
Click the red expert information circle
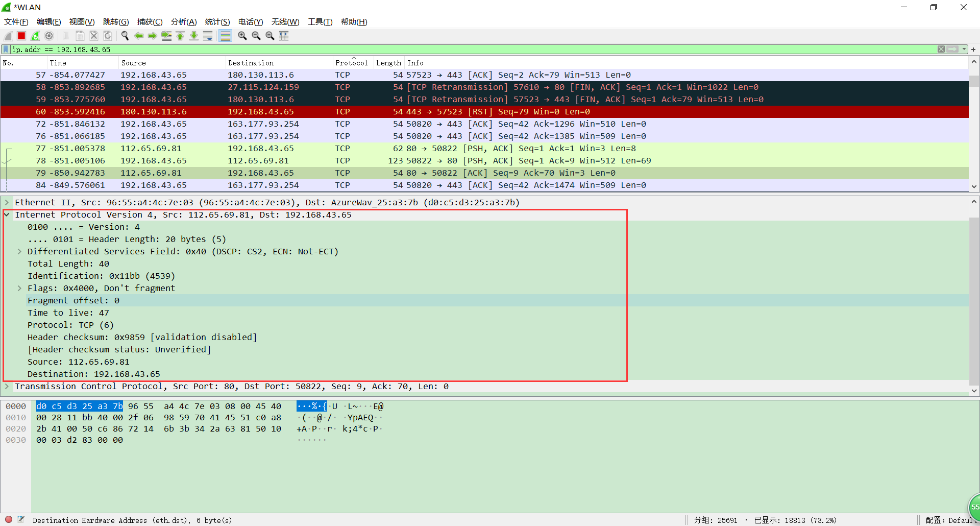(x=9, y=520)
